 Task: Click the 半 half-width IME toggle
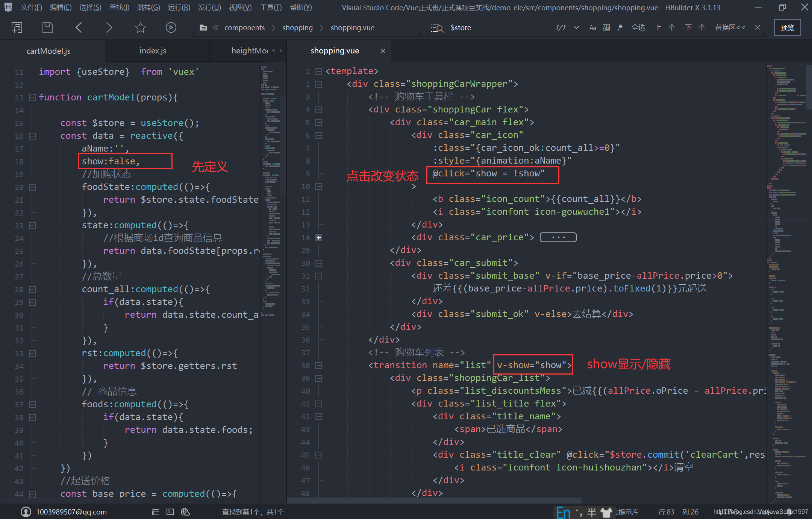[592, 512]
